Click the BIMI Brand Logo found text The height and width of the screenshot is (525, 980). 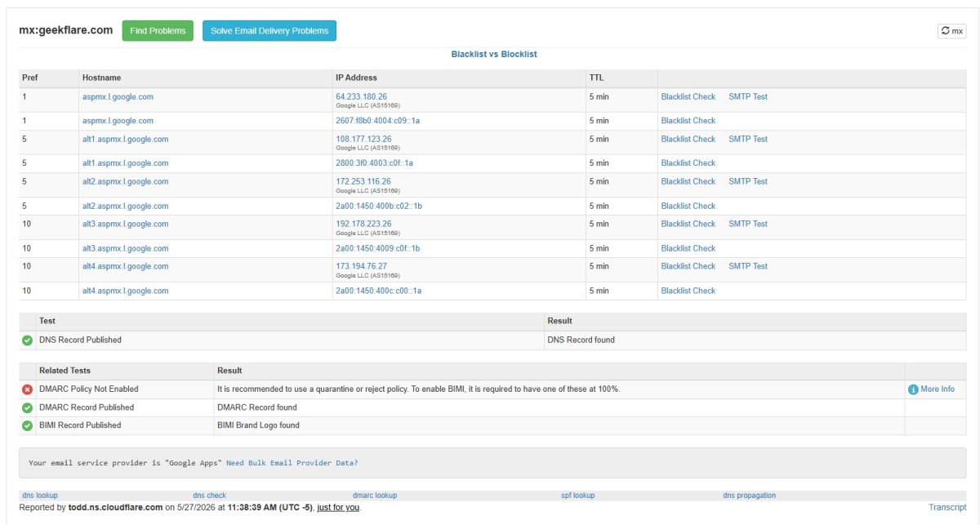coord(258,425)
